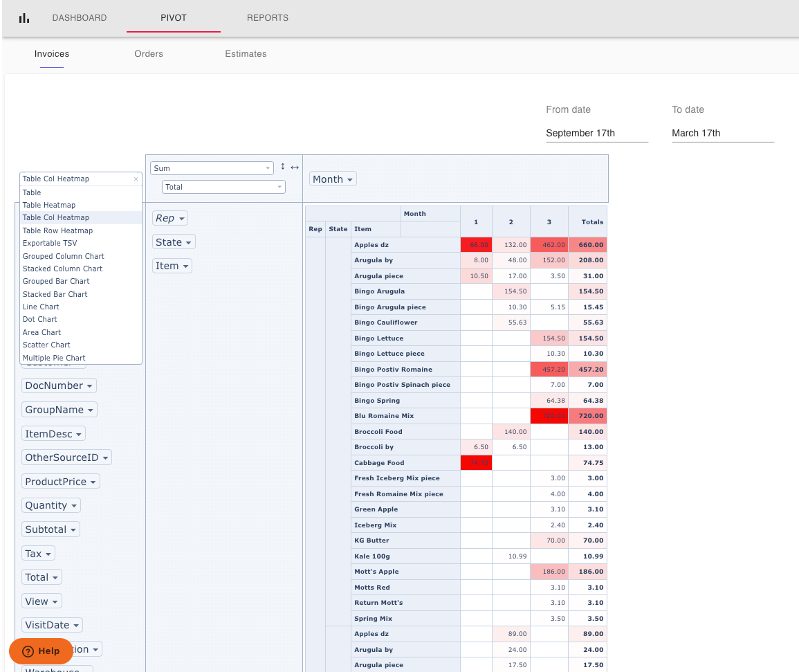The image size is (799, 672).
Task: Click the Mott's Apple row label
Action: point(405,572)
